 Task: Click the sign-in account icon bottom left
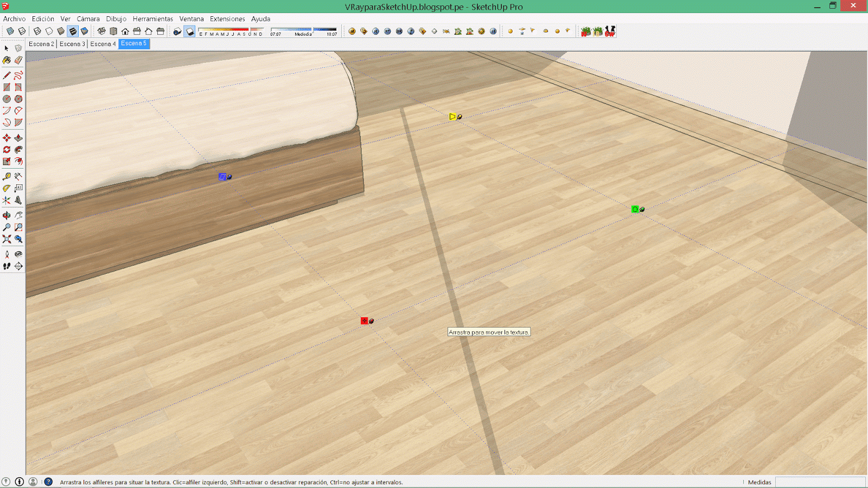coord(33,481)
